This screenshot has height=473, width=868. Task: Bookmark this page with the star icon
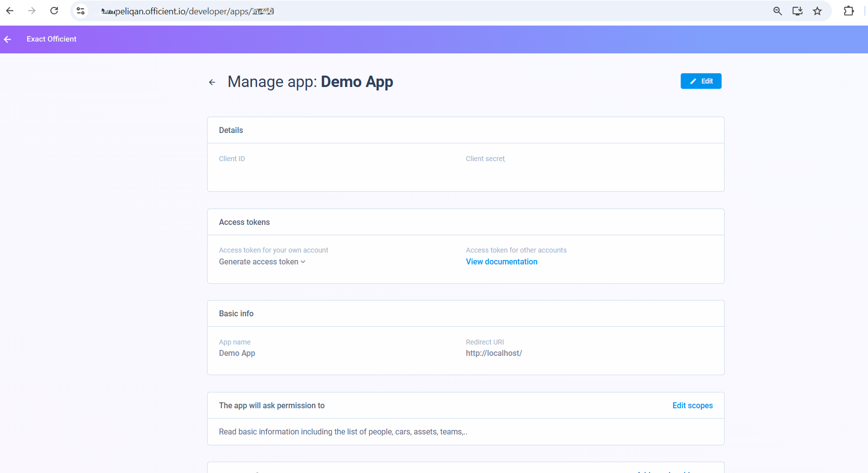click(817, 11)
